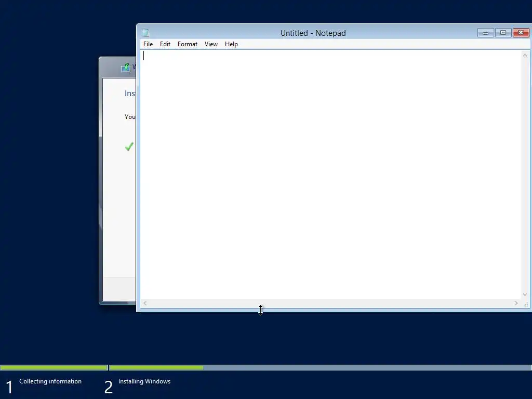Screen dimensions: 532x399
Task: Click the Notepad resize grip corner
Action: (526, 304)
